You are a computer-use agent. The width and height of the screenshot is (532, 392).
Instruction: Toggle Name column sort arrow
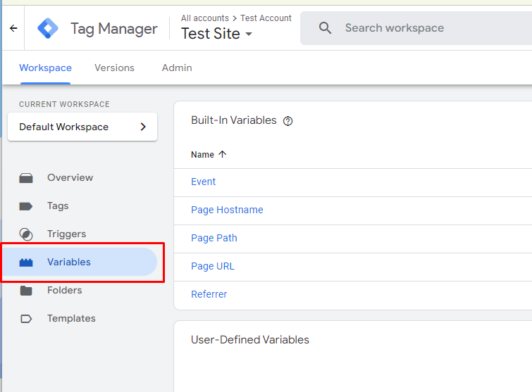pos(222,154)
